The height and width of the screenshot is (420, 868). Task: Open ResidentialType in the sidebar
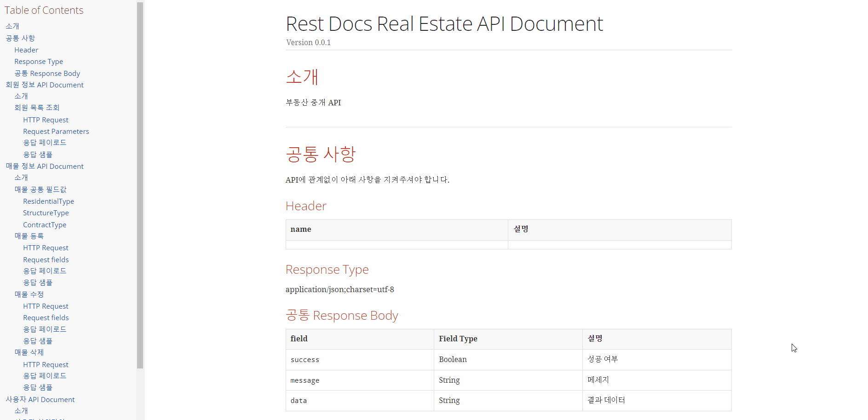[48, 201]
